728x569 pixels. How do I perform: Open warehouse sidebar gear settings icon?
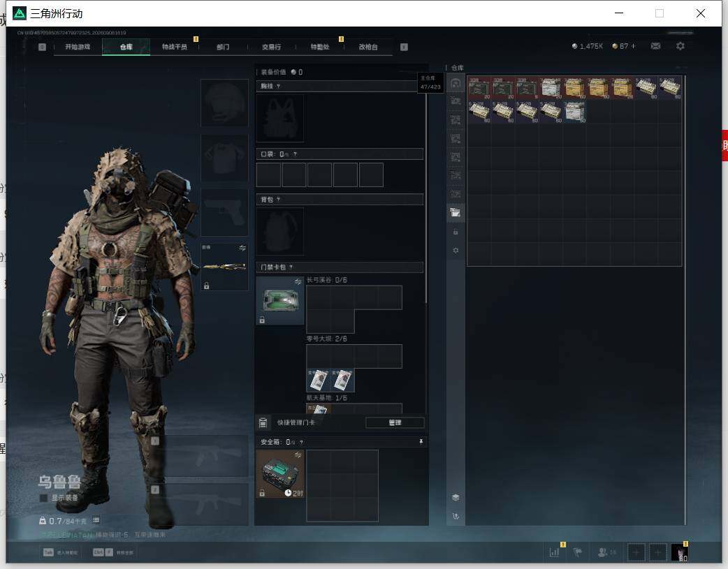456,250
